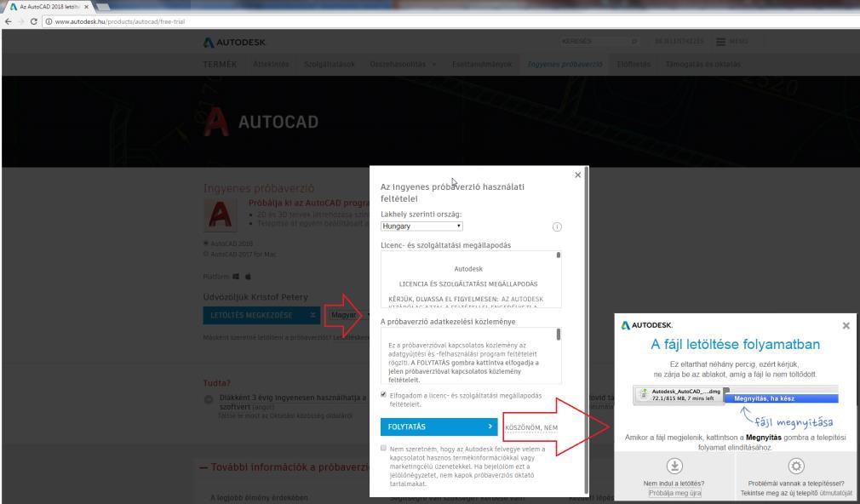Click the browser forward arrow
The image size is (860, 504).
tap(20, 21)
